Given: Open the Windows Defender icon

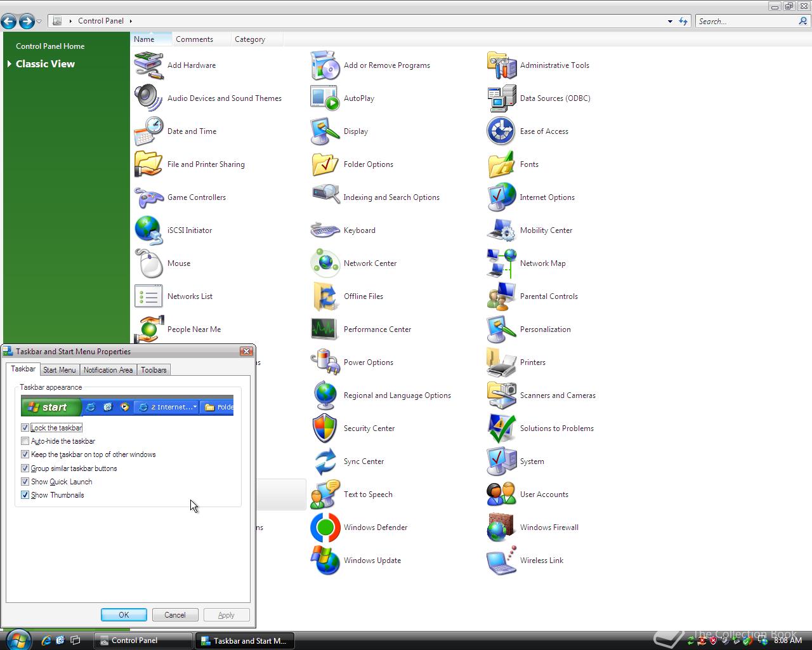Looking at the screenshot, I should [325, 527].
